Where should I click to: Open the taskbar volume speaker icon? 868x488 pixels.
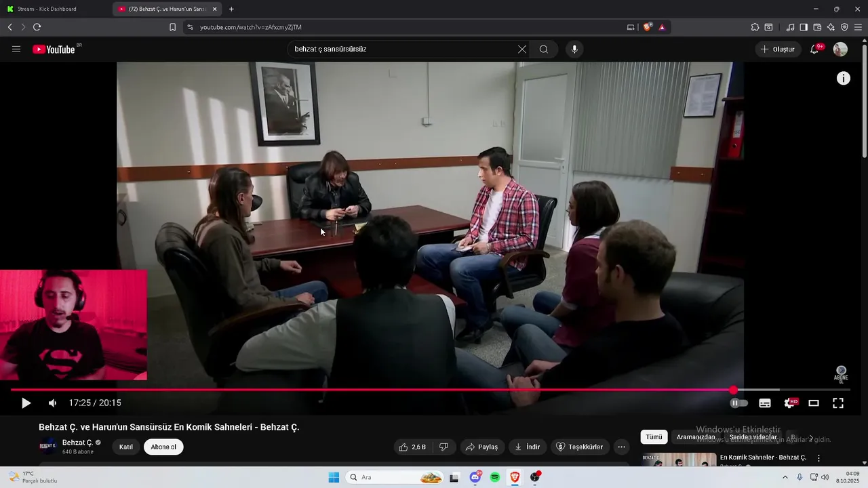(x=825, y=477)
